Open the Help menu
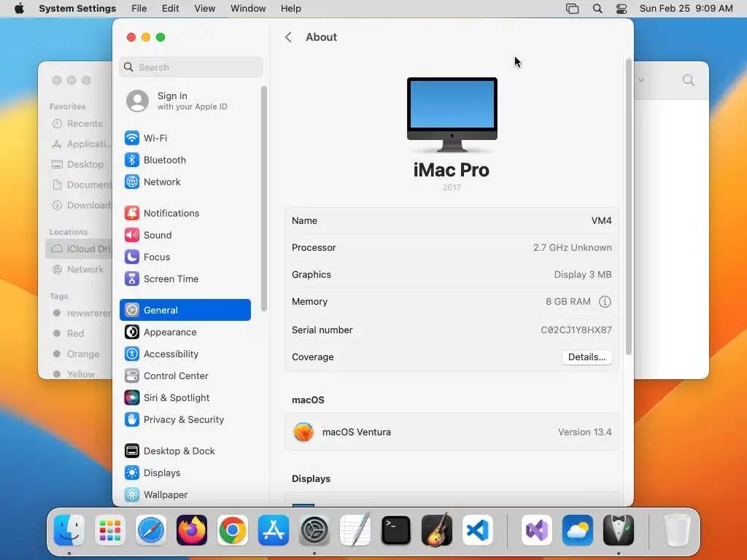The height and width of the screenshot is (560, 747). coord(290,9)
